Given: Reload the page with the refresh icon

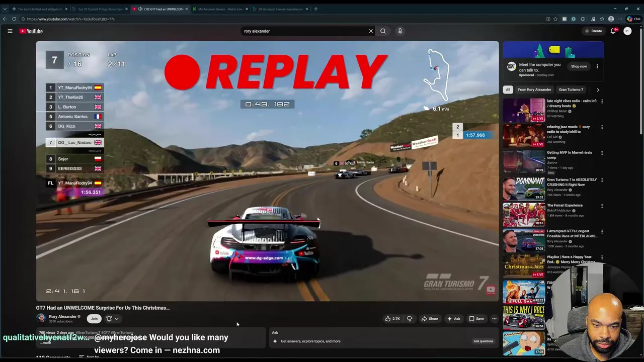Looking at the screenshot, I should click(14, 19).
